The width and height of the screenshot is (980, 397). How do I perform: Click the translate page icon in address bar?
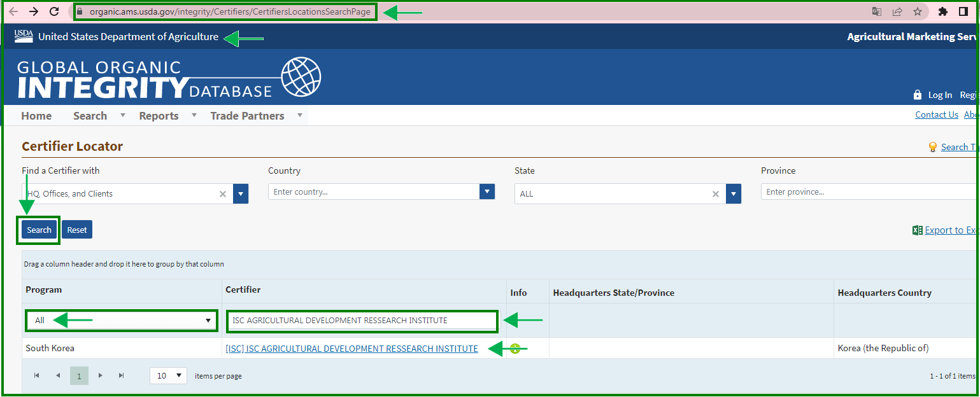877,11
